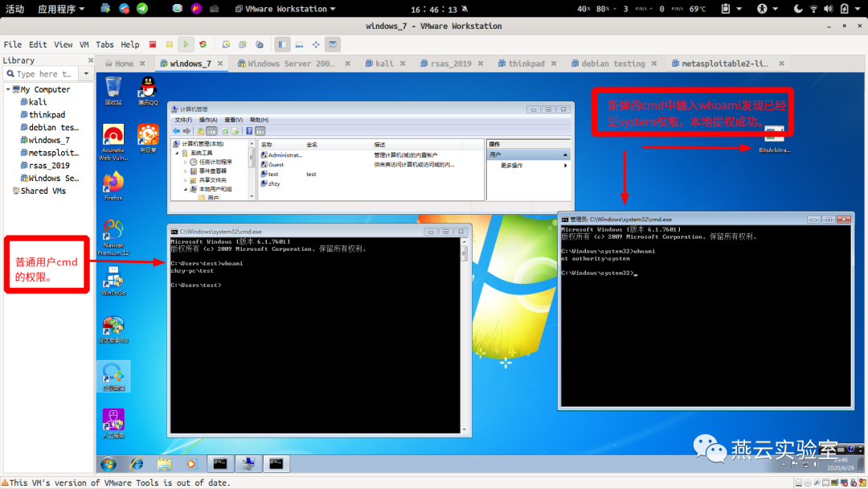This screenshot has height=489, width=868.
Task: Open the Recycle Bin desktop icon
Action: click(x=113, y=91)
